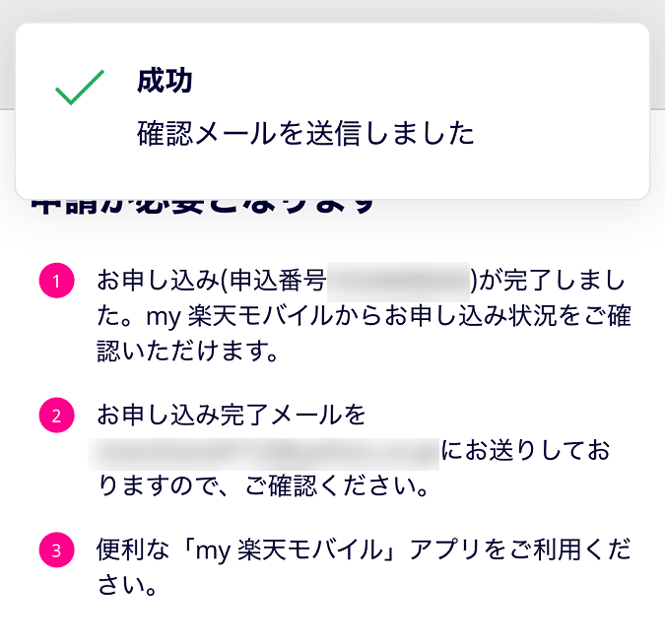The height and width of the screenshot is (644, 665).
Task: Click the pink step 1 badge
Action: 56,283
